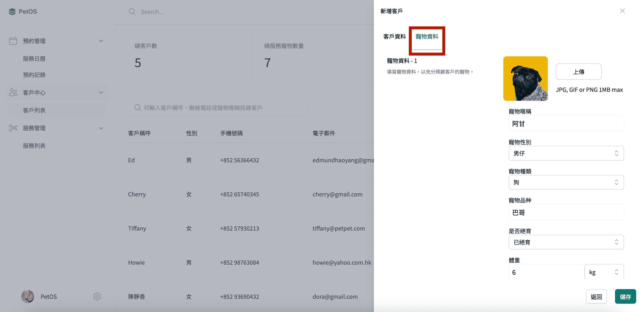
Task: Focus the 體重 field containing 6
Action: [546, 272]
